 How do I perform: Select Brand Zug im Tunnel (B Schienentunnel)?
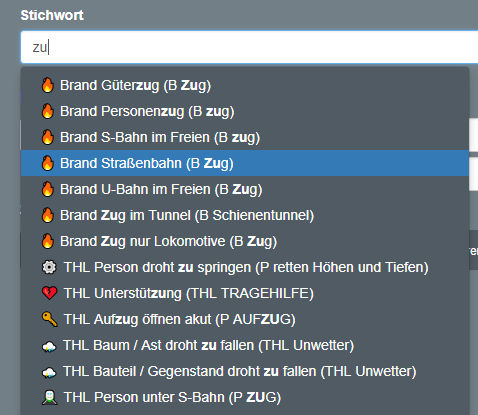[245, 215]
